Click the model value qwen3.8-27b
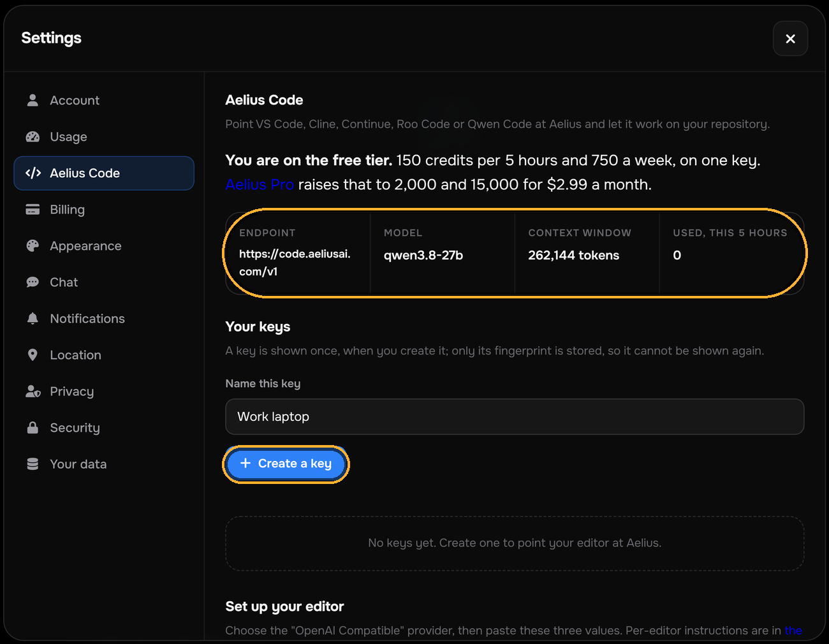Viewport: 829px width, 644px height. [423, 255]
